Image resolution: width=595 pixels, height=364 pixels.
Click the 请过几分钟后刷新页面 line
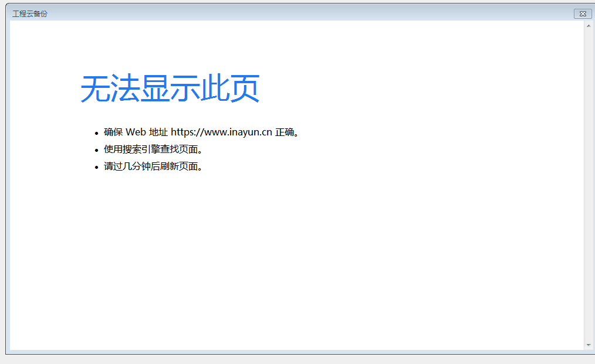[153, 166]
